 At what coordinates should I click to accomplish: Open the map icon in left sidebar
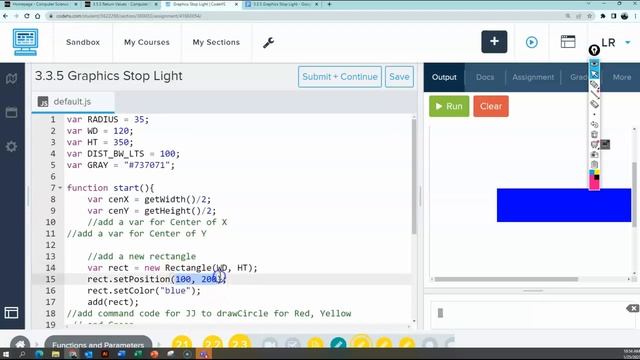[11, 78]
